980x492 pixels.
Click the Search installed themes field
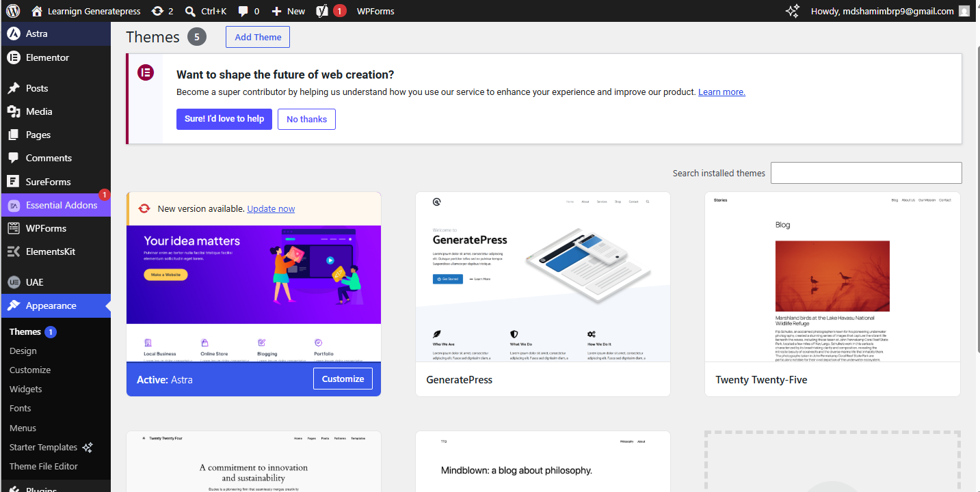coord(866,173)
